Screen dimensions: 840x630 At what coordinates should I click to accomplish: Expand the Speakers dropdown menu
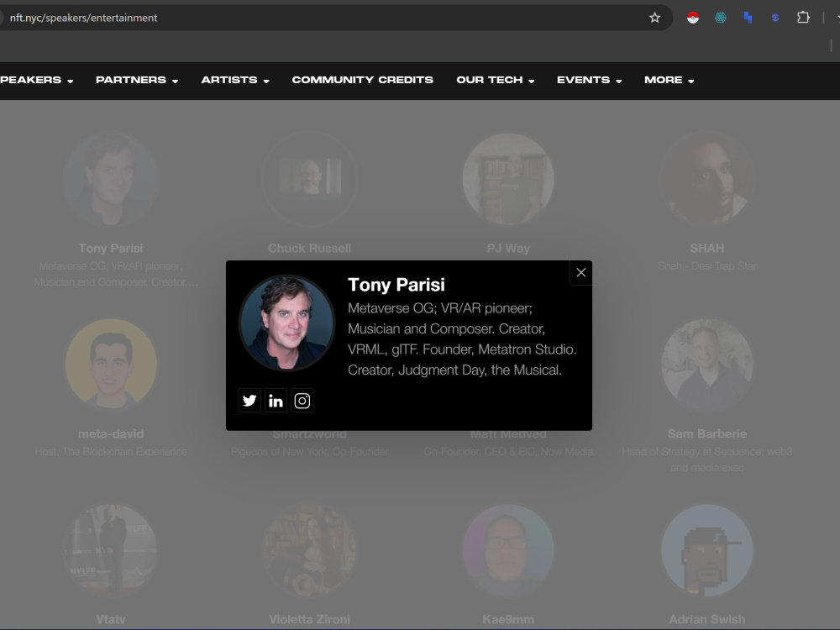[x=36, y=80]
